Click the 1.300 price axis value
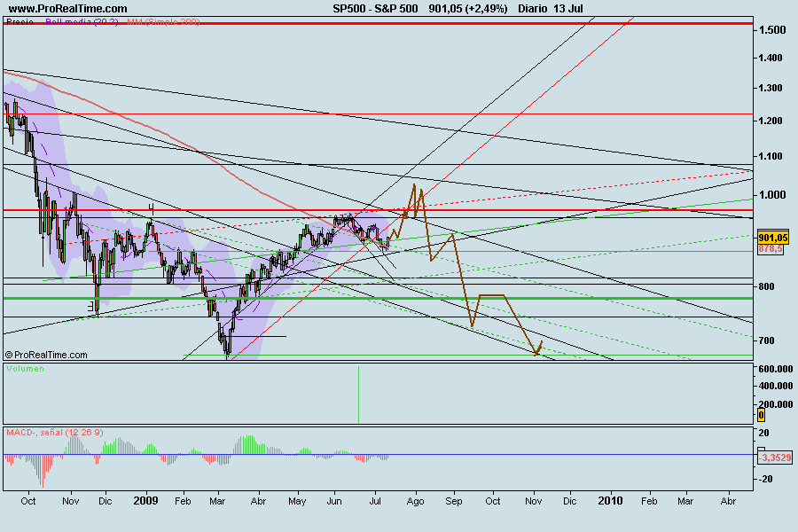The width and height of the screenshot is (798, 532). 771,88
